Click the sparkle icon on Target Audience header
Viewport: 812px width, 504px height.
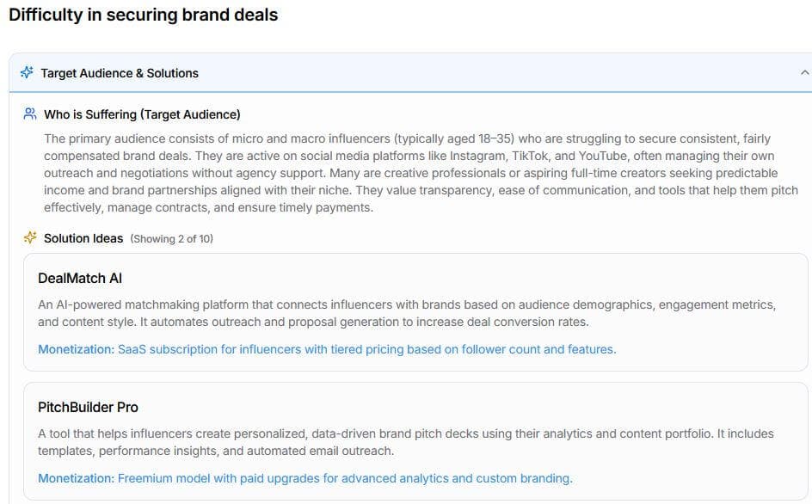pos(28,73)
